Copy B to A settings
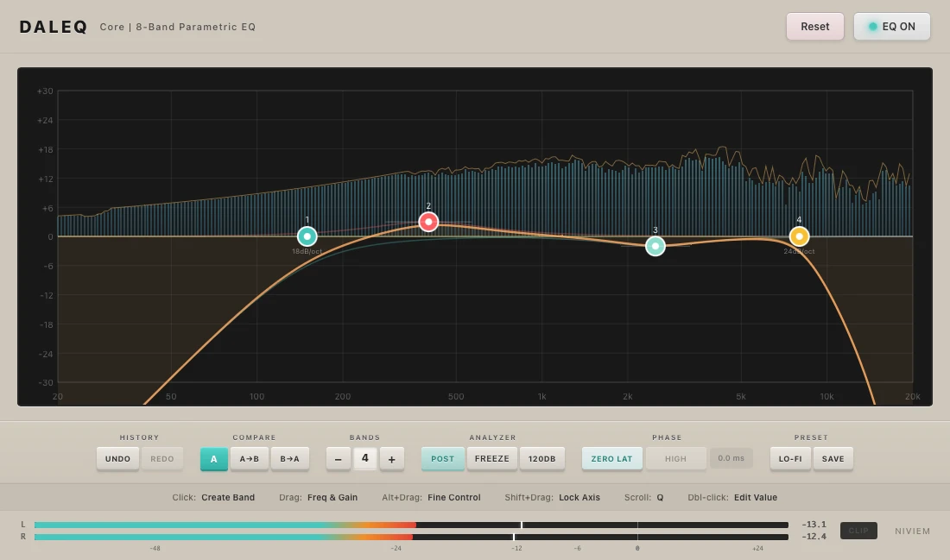950x560 pixels. coord(290,459)
